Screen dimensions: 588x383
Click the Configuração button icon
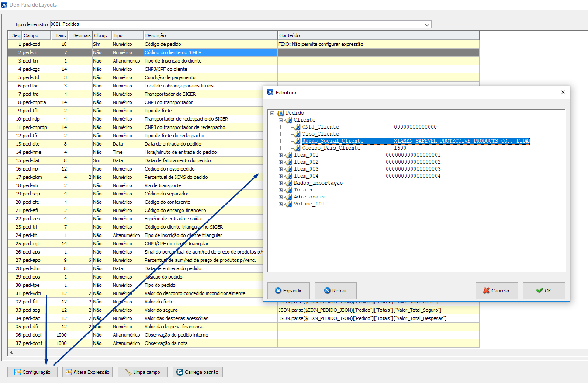(18, 372)
